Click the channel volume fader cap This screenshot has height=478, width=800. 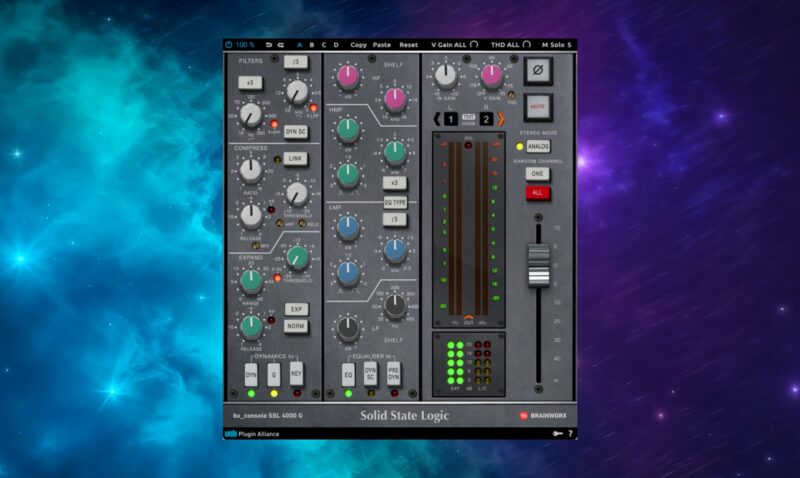click(538, 265)
